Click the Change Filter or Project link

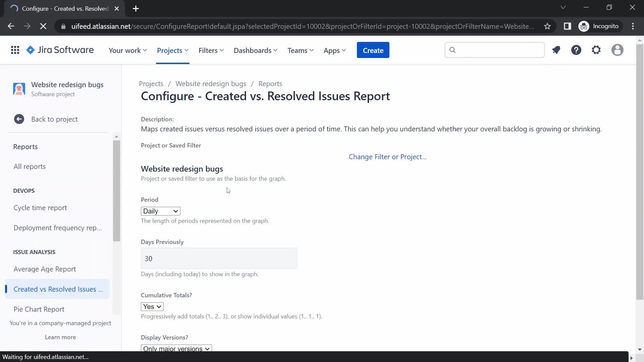(x=387, y=157)
